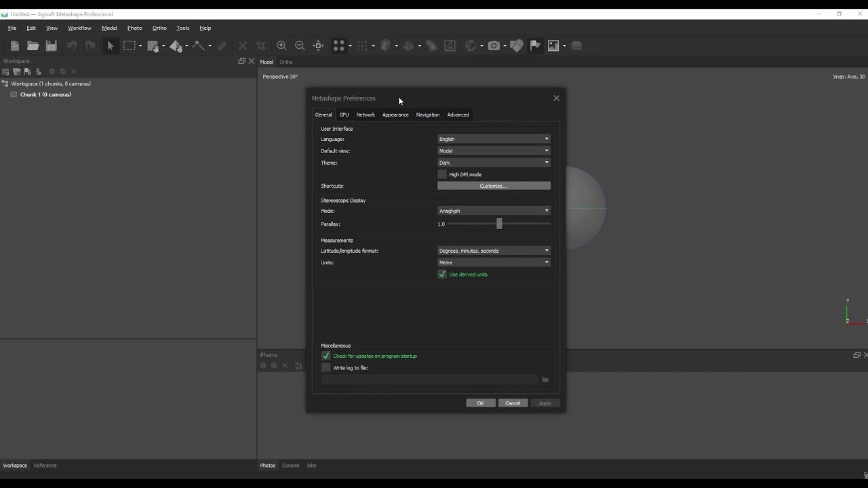Switch to the Console tab
This screenshot has height=488, width=868.
click(x=290, y=466)
